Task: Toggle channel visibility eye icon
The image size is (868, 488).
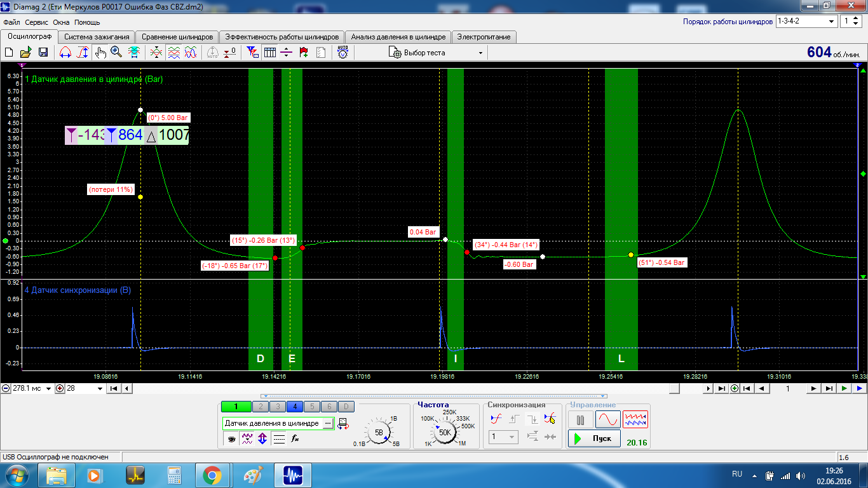Action: 231,438
